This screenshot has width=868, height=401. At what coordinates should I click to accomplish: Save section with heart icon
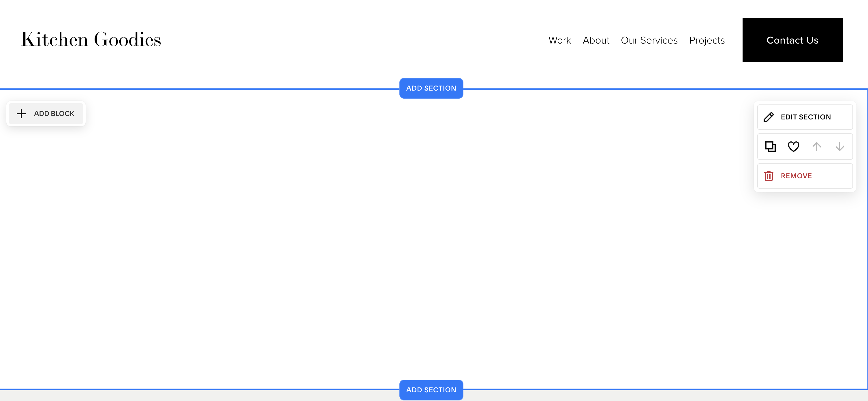coord(793,147)
